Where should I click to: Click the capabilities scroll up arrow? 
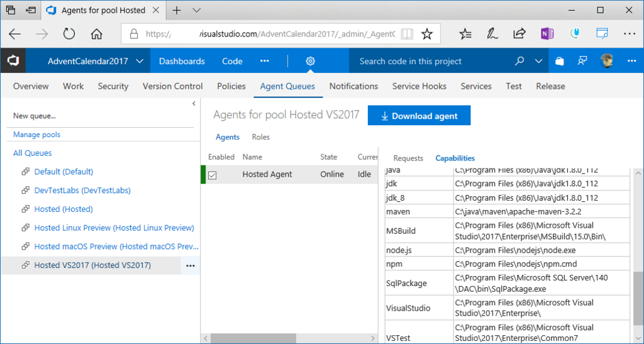pyautogui.click(x=638, y=174)
